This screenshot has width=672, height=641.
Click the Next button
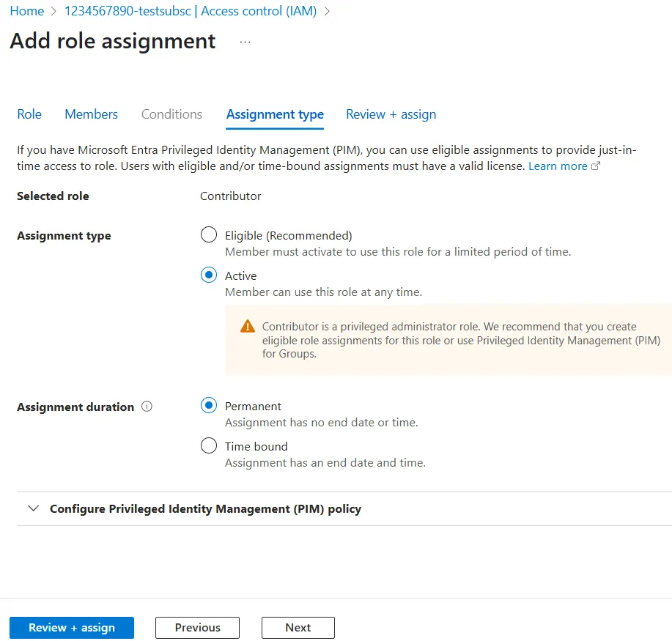point(298,628)
